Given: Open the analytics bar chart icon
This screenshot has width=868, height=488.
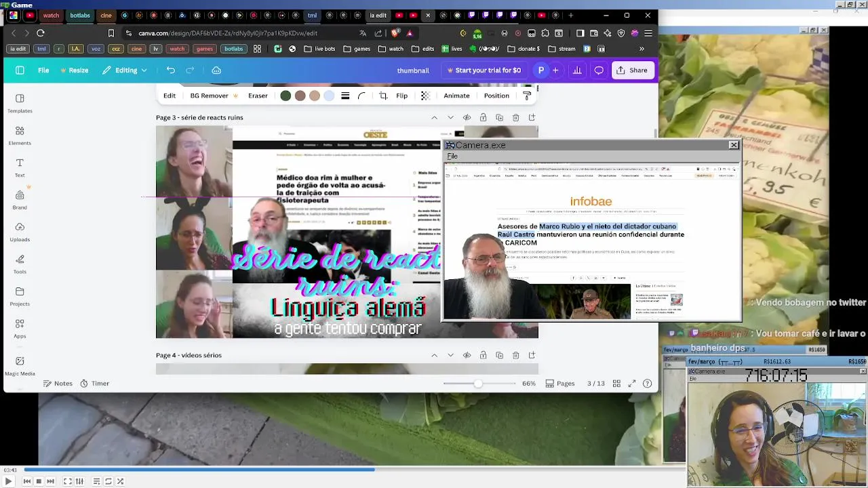Looking at the screenshot, I should pyautogui.click(x=577, y=70).
